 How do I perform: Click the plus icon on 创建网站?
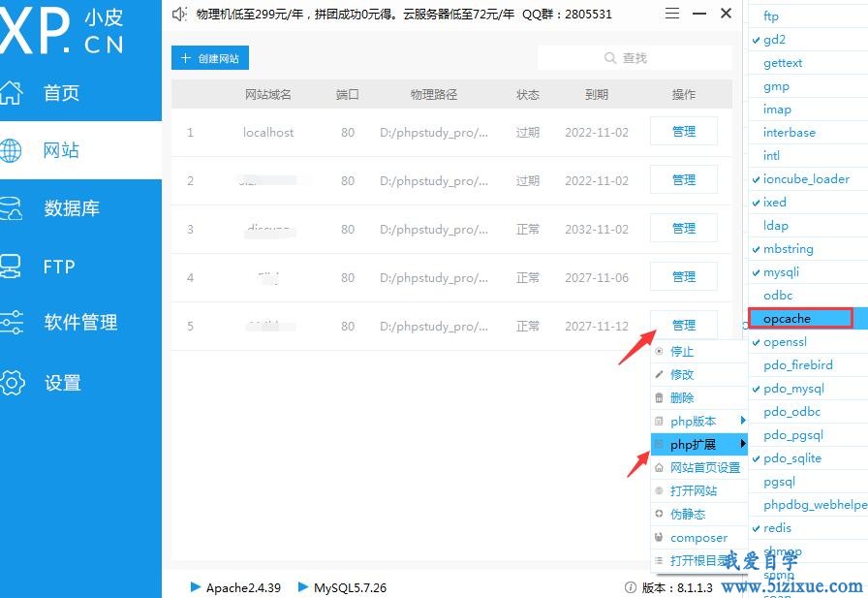185,58
